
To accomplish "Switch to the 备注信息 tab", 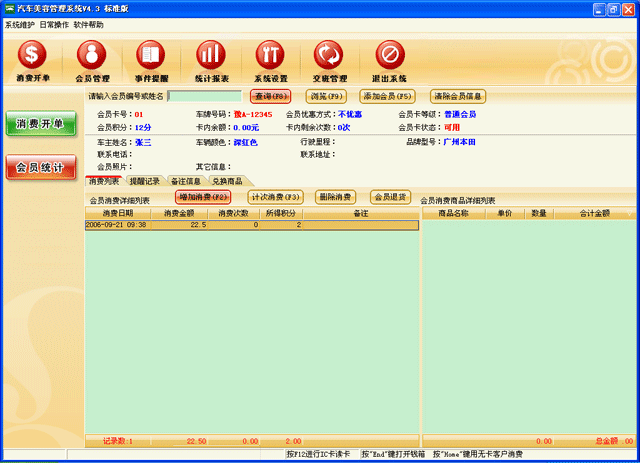I will pyautogui.click(x=185, y=181).
